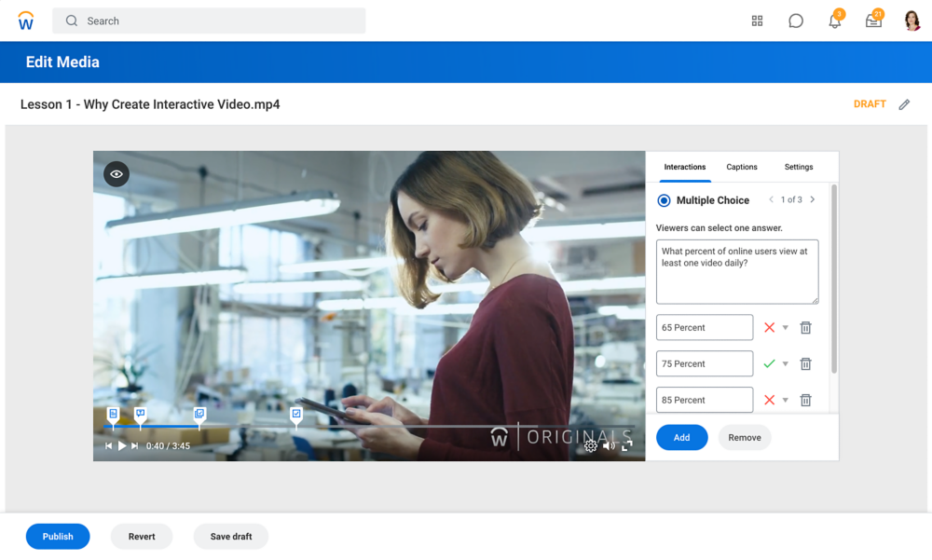Expand correctness dropdown for 75 Percent
This screenshot has height=560, width=932.
(785, 364)
